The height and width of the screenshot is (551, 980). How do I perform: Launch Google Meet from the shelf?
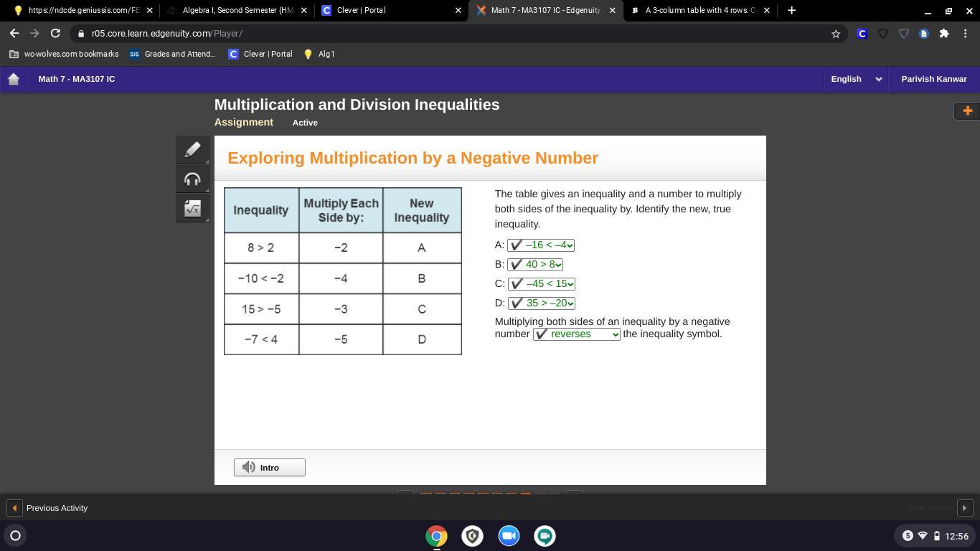[545, 536]
